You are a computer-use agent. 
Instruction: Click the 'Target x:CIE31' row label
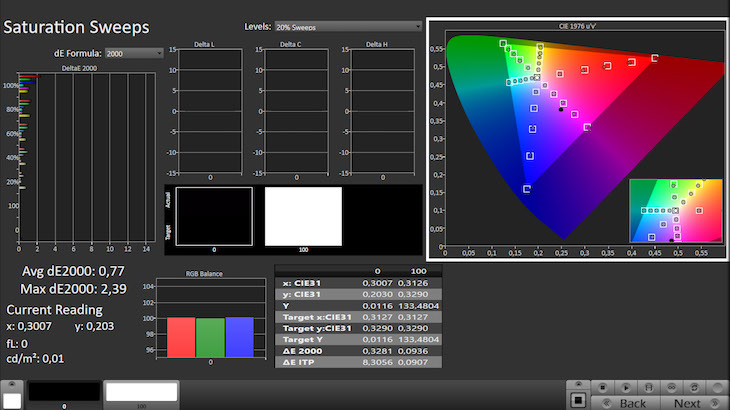point(317,317)
